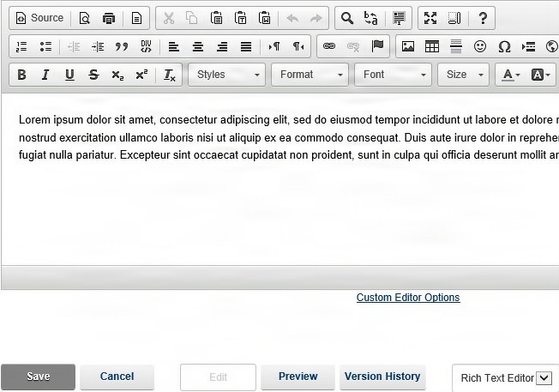The image size is (559, 392).
Task: Insert special character with Omega icon
Action: (504, 46)
